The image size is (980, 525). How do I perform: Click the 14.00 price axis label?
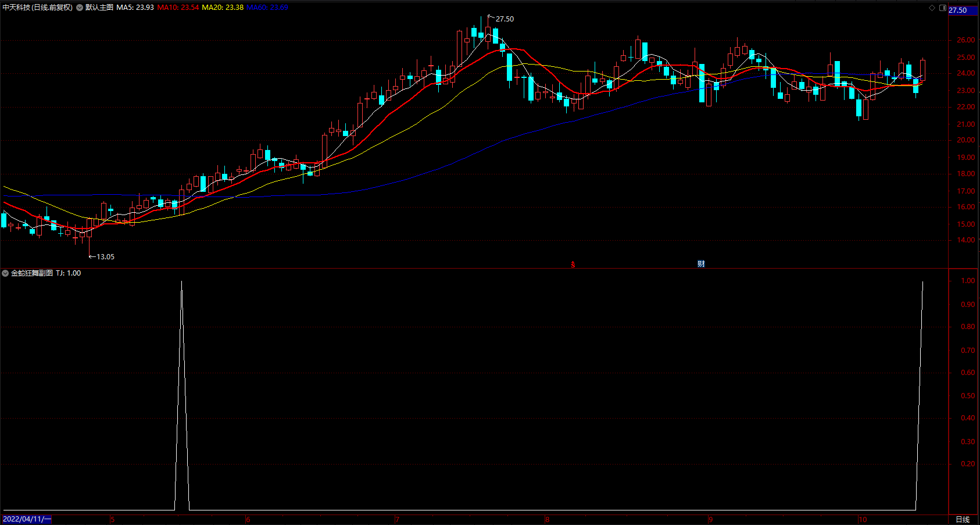tap(966, 240)
